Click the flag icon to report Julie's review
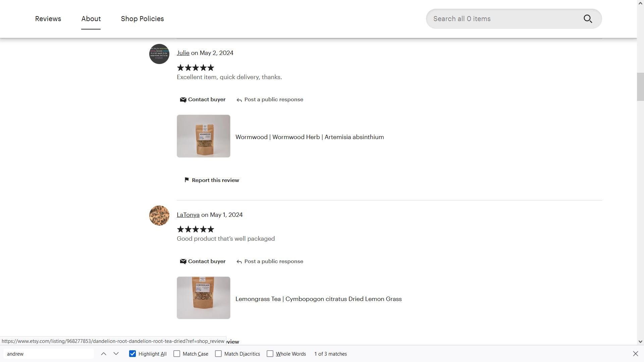Screen dimensions: 644x362 coord(187,180)
